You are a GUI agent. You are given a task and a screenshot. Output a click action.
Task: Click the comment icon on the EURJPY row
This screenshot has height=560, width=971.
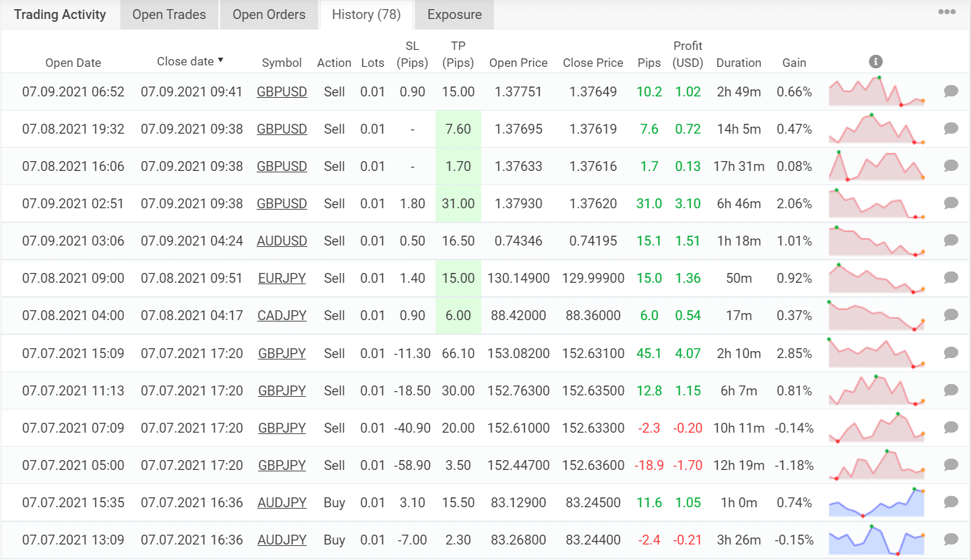[x=951, y=277]
